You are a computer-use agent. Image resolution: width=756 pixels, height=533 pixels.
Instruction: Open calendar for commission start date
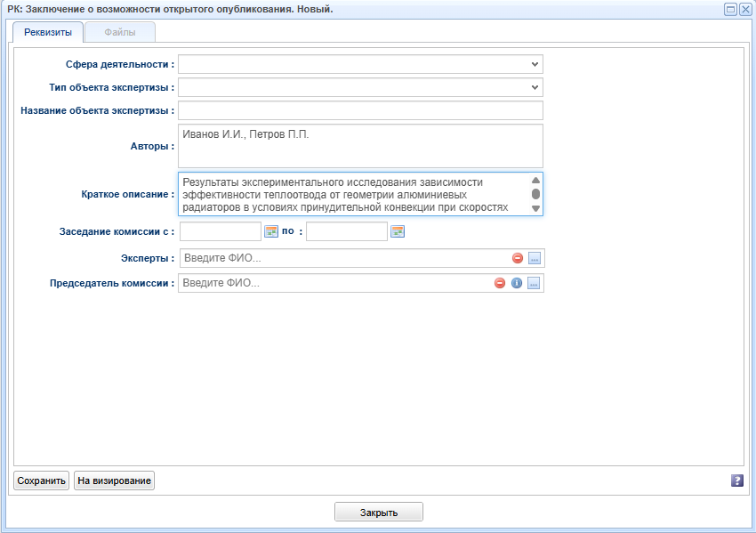[x=271, y=231]
